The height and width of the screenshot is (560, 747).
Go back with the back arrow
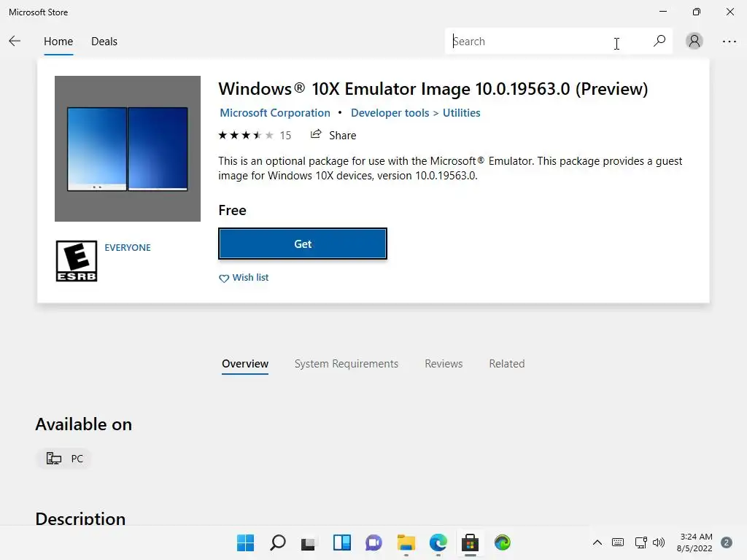pyautogui.click(x=15, y=42)
